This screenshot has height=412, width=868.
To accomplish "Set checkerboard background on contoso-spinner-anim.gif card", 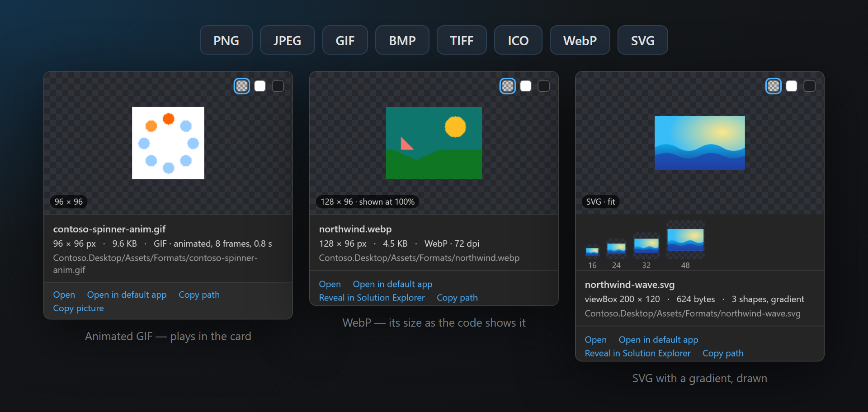I will (x=242, y=86).
